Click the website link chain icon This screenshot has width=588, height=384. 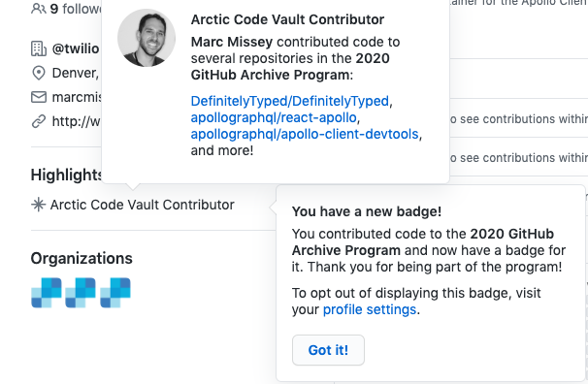click(39, 121)
